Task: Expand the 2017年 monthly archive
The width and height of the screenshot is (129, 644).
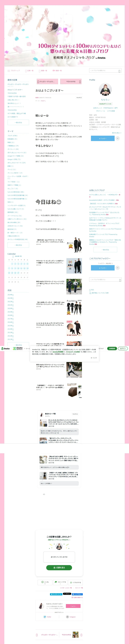Action: click(x=11, y=319)
